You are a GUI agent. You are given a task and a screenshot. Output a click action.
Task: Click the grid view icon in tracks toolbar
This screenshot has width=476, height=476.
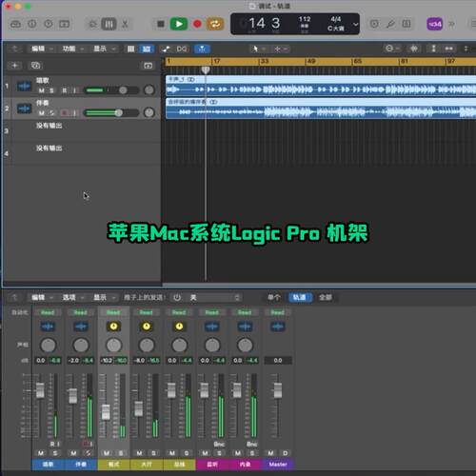[x=130, y=49]
